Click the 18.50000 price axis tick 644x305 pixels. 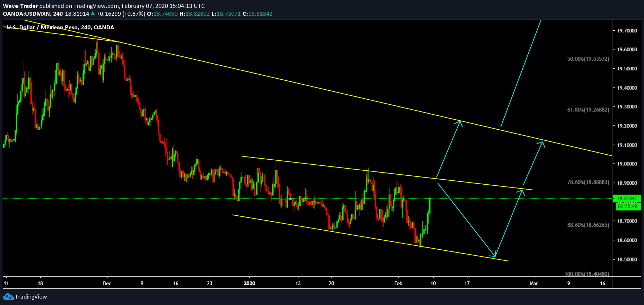[x=627, y=260]
